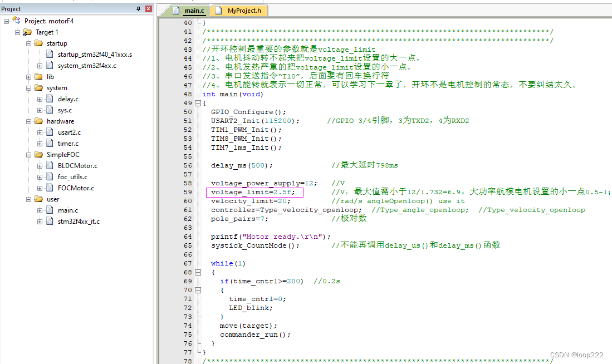Place cursor on pole_pairs=7 line

coord(239,219)
